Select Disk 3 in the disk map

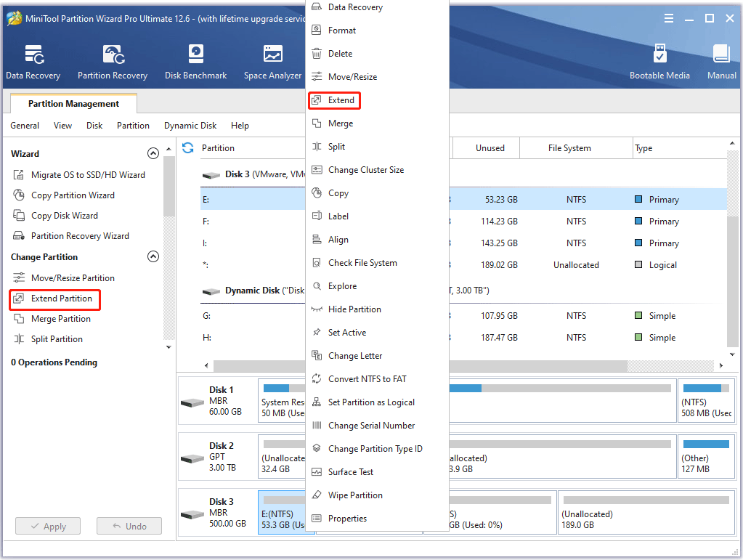pos(218,513)
